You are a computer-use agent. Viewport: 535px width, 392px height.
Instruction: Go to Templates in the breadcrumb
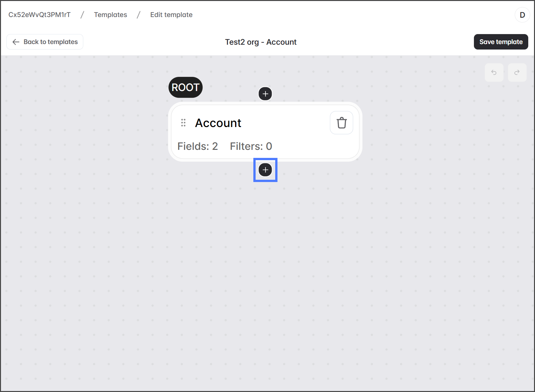[x=110, y=15]
